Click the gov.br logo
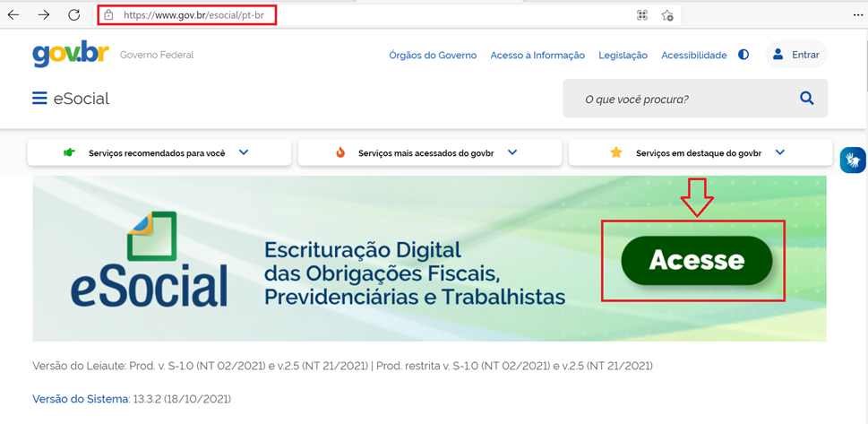Screen dimensions: 868x424 point(71,55)
